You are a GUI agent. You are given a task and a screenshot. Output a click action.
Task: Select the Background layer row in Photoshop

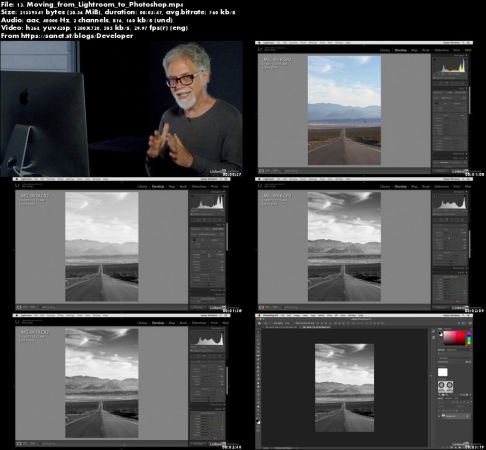tap(454, 416)
